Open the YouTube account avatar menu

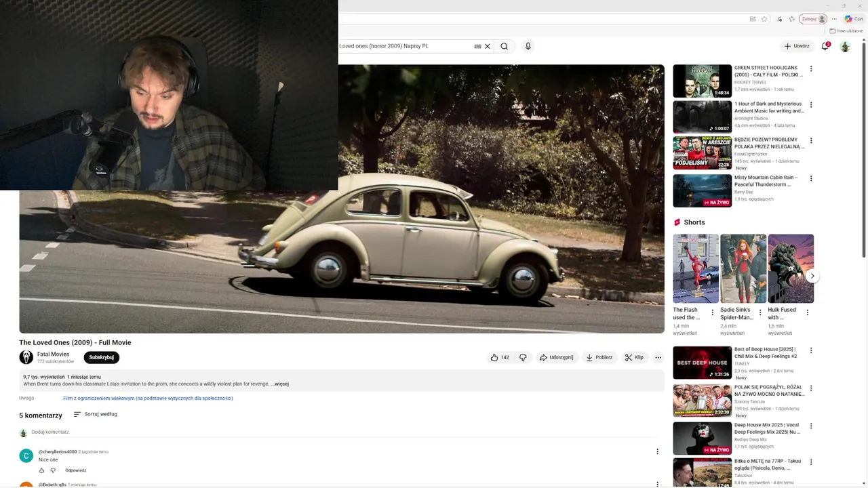845,46
